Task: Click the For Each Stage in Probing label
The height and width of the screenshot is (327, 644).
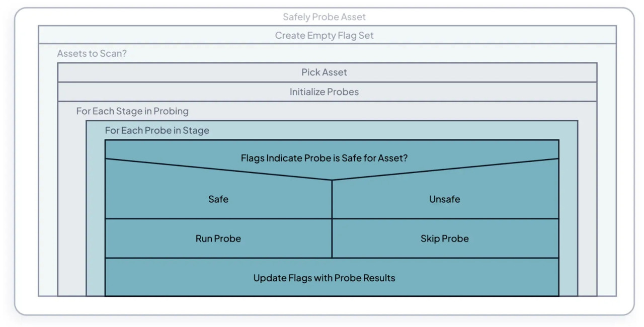Action: pyautogui.click(x=132, y=111)
